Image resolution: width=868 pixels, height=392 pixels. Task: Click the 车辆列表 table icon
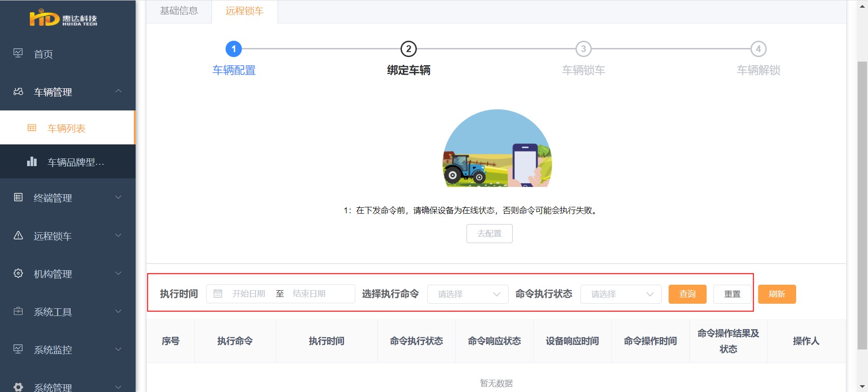click(32, 128)
